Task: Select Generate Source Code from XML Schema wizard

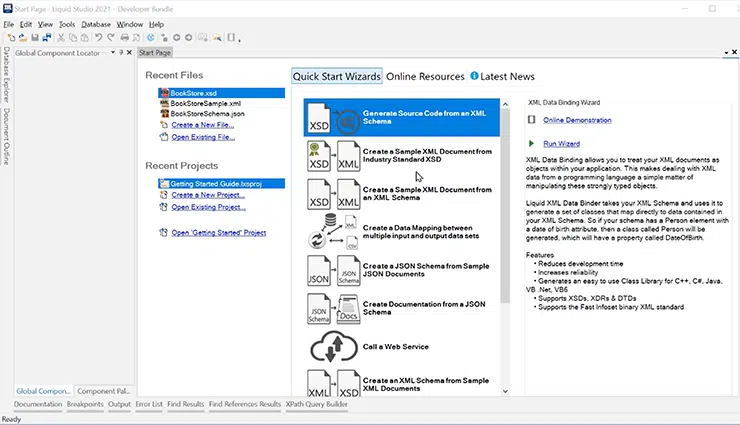Action: coord(402,117)
